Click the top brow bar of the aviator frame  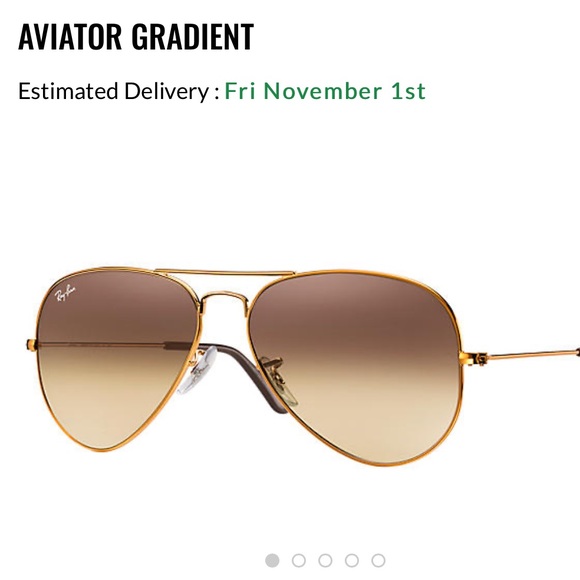click(225, 273)
